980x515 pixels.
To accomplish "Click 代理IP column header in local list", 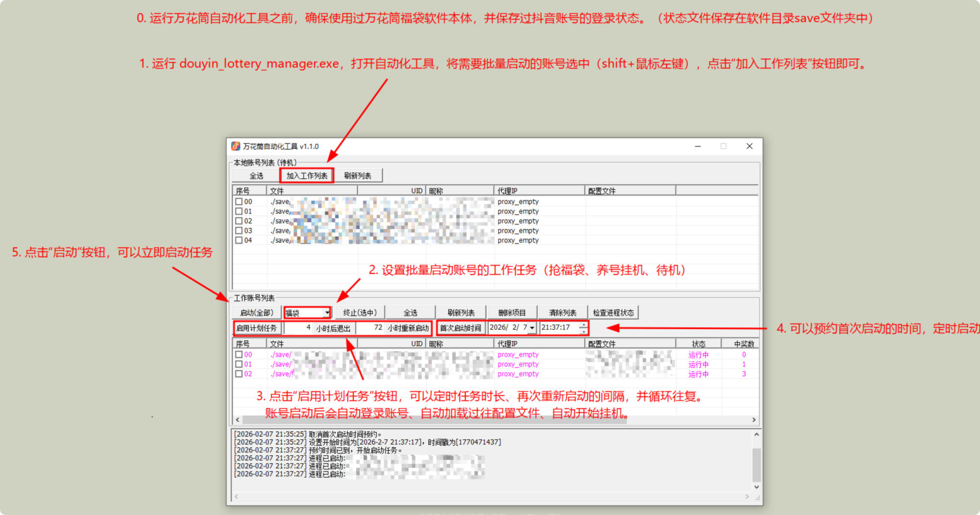I will [539, 191].
